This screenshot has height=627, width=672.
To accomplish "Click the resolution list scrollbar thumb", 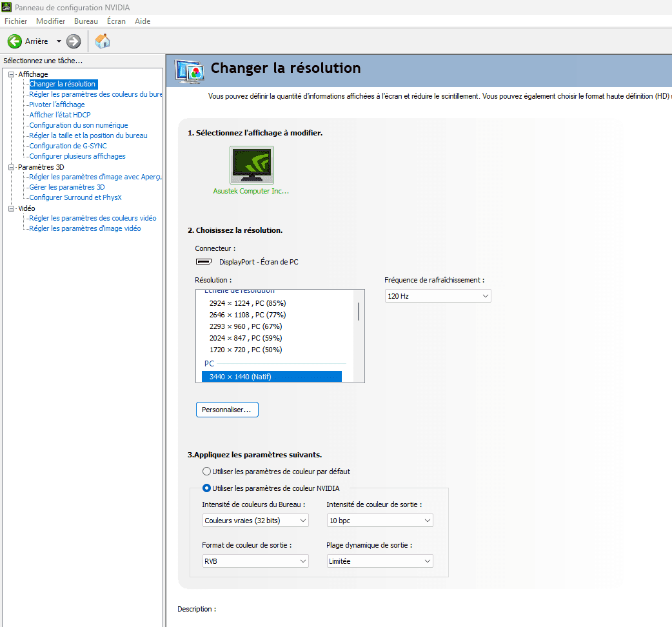I will tap(359, 312).
